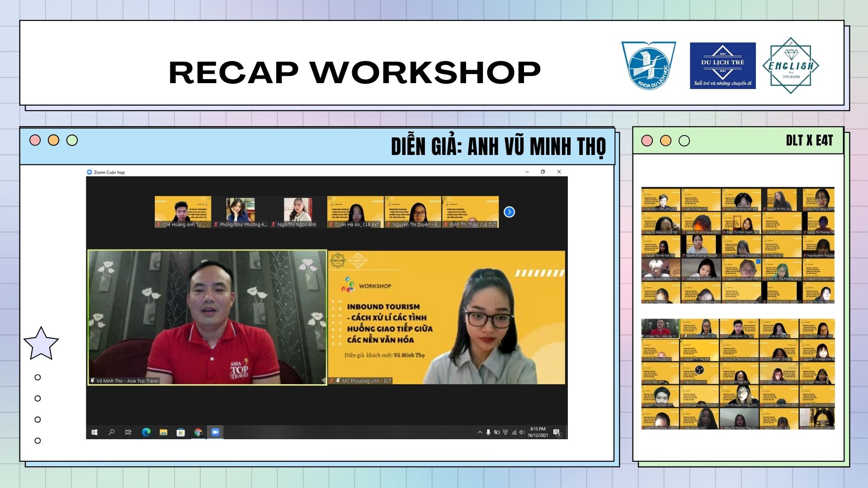
Task: Select the Zoom app in the taskbar
Action: tap(216, 432)
